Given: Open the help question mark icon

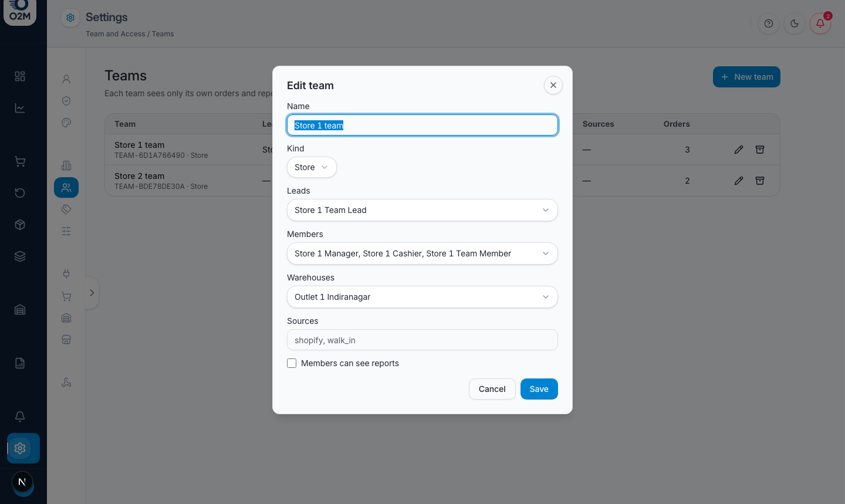Looking at the screenshot, I should pyautogui.click(x=769, y=23).
